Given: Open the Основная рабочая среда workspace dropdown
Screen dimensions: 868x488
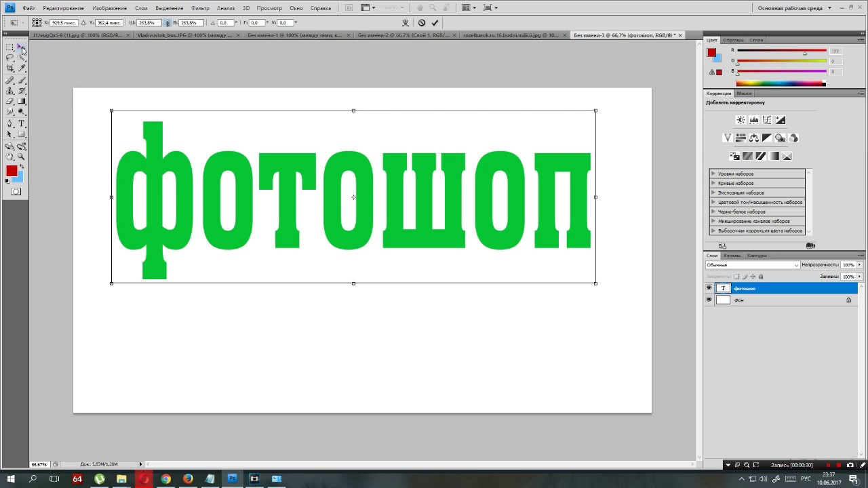Looking at the screenshot, I should click(793, 8).
